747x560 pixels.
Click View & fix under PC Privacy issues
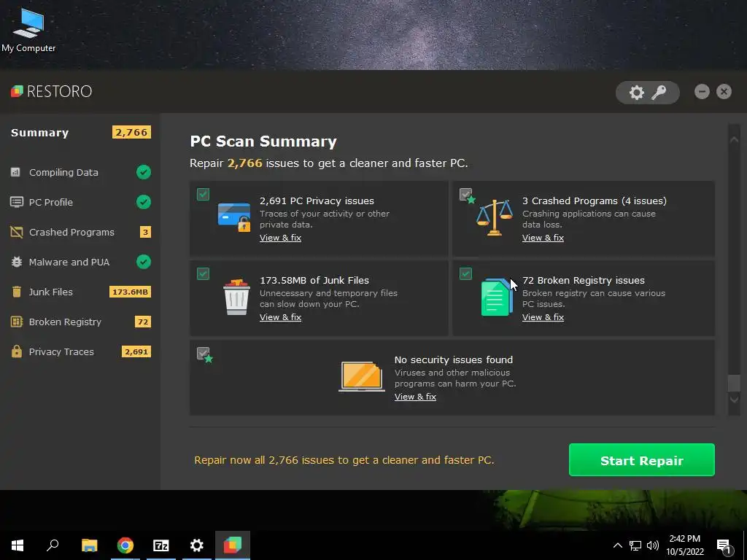[280, 238]
